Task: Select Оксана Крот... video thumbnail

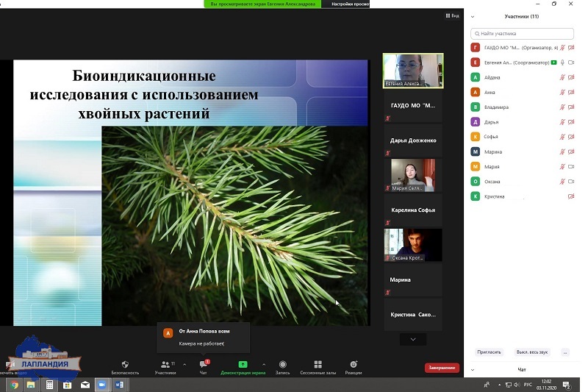Action: (x=413, y=245)
